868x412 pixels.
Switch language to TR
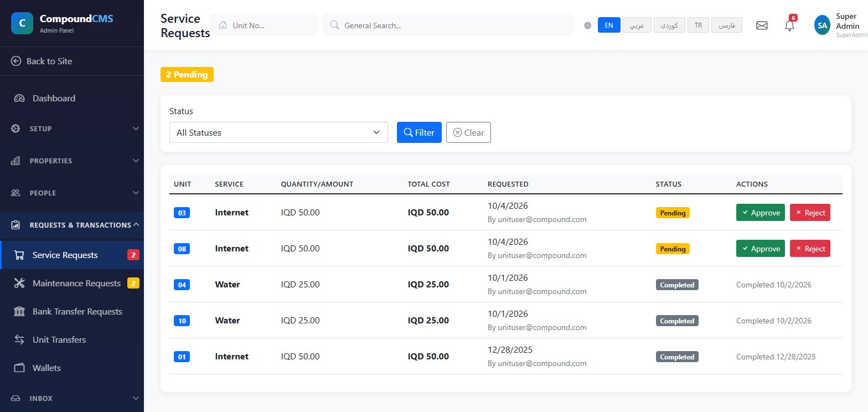[x=698, y=25]
